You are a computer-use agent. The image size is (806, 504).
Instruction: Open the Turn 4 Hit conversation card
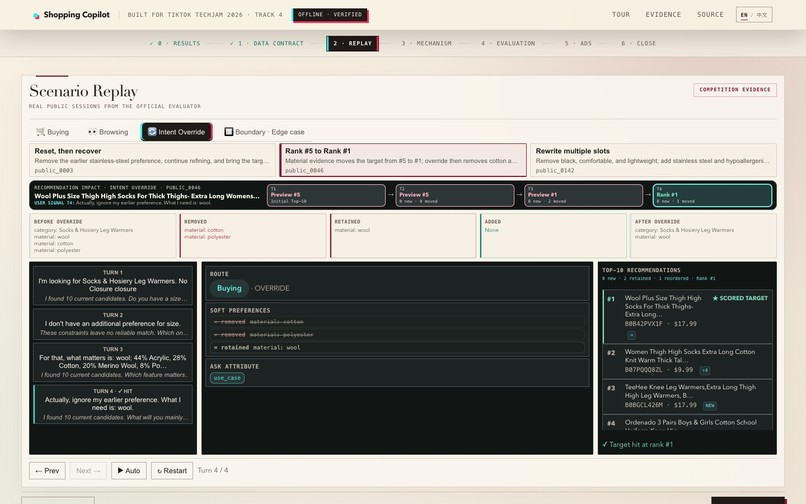tap(113, 404)
